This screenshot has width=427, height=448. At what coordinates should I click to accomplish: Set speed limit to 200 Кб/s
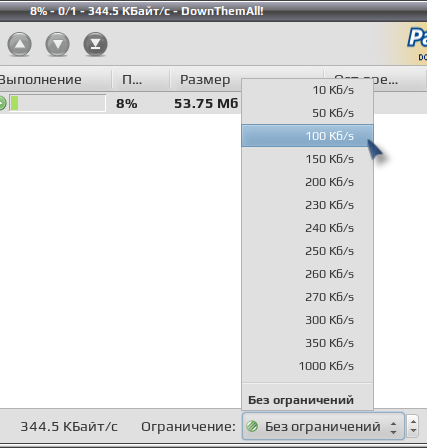(307, 182)
